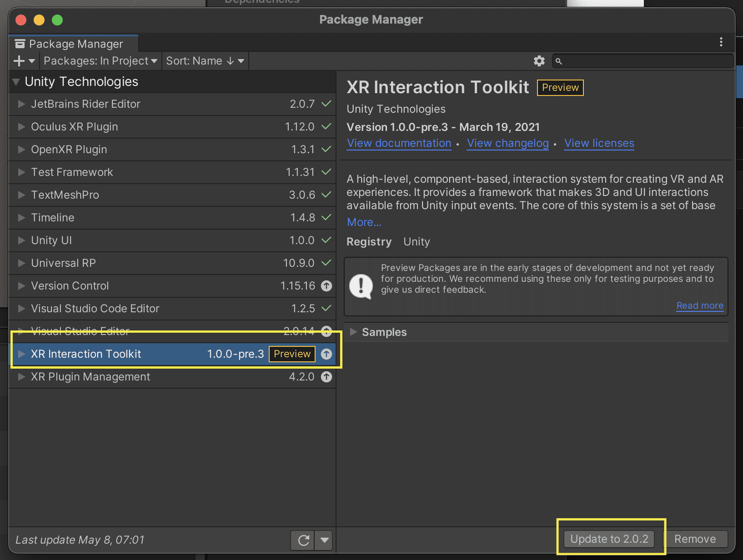
Task: Select the Visual Studio Code Editor row
Action: (172, 309)
